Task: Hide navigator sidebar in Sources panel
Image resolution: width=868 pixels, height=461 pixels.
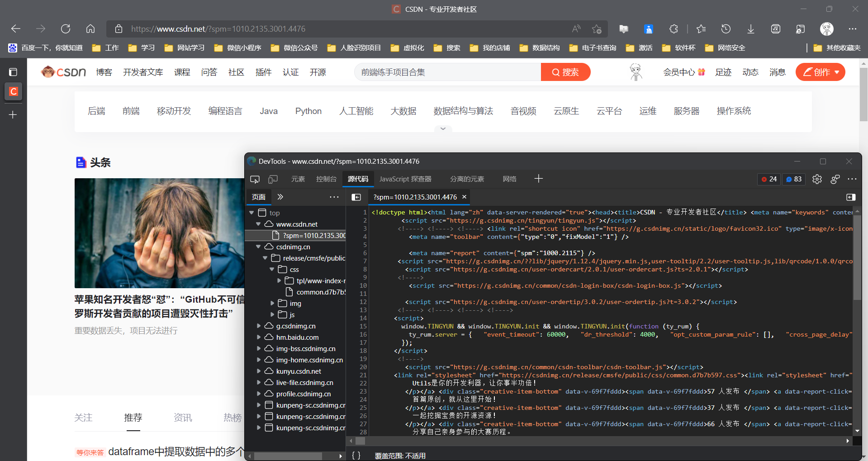Action: click(x=356, y=197)
